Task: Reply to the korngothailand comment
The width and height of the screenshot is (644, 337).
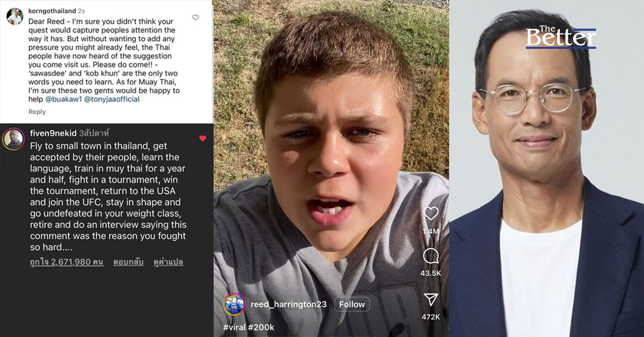Action: pos(37,112)
